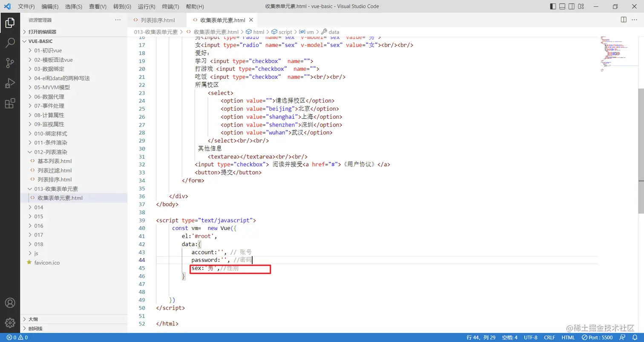Open 基本列表.html in explorer
This screenshot has height=342, width=644.
click(74, 161)
